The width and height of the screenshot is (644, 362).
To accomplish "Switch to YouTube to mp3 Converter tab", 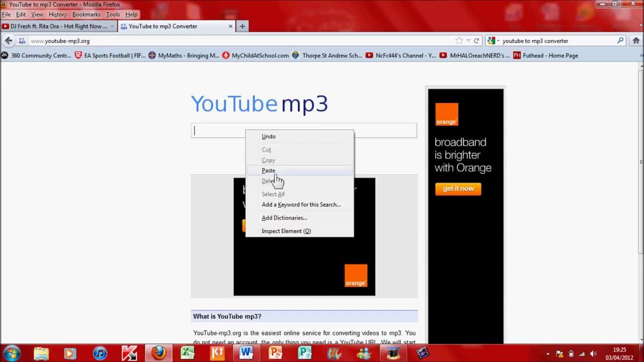I will [177, 26].
